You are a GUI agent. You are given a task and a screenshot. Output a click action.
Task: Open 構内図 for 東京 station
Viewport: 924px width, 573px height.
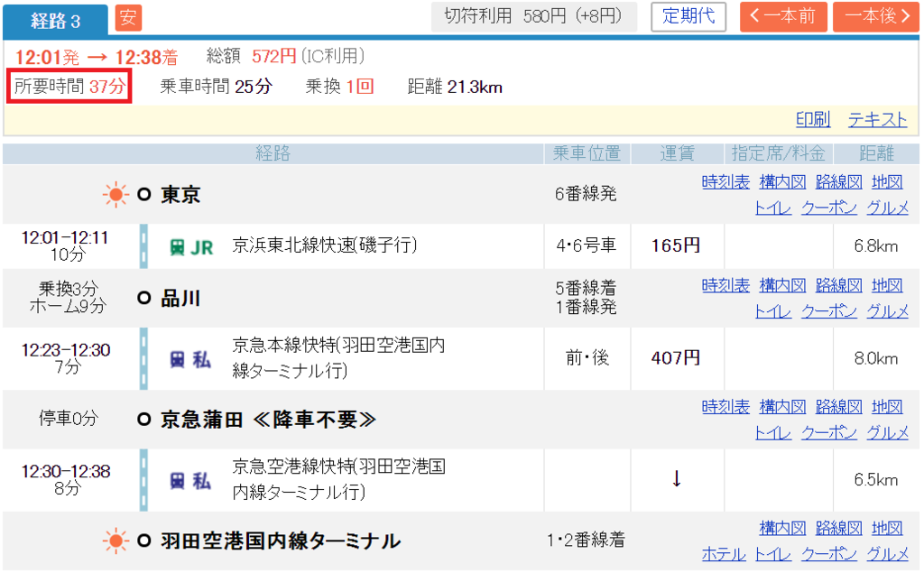coord(782,182)
